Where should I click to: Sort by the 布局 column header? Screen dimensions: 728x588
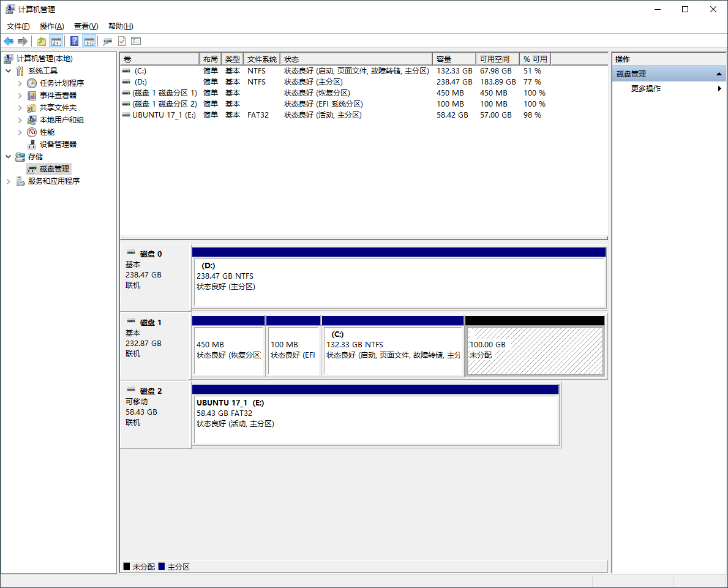coord(211,59)
